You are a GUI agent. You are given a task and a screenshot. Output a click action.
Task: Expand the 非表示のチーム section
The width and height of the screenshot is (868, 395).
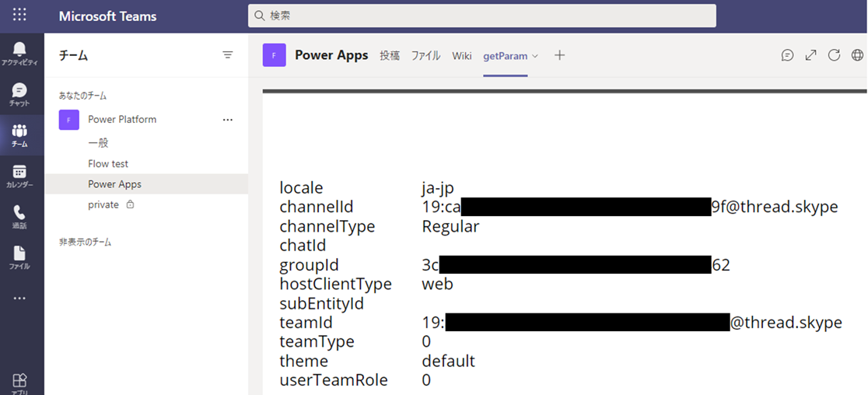coord(86,242)
